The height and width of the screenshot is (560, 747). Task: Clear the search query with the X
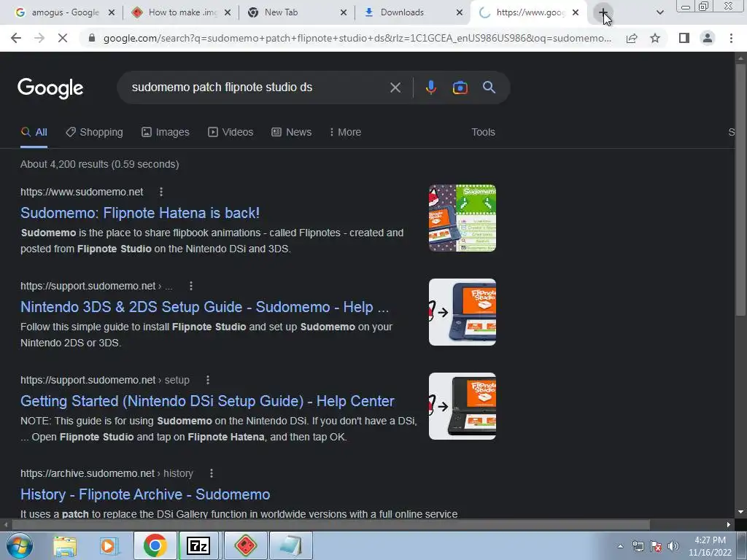[x=395, y=87]
